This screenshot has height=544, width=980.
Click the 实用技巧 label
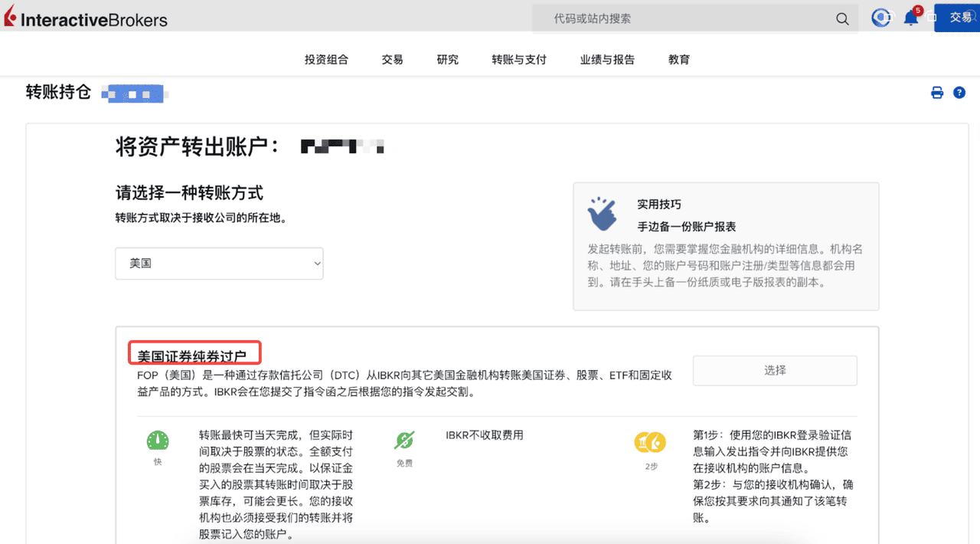tap(659, 205)
